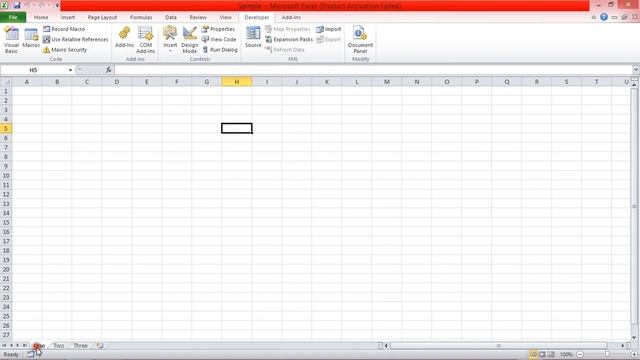
Task: Open the Macros dialog
Action: click(x=31, y=38)
